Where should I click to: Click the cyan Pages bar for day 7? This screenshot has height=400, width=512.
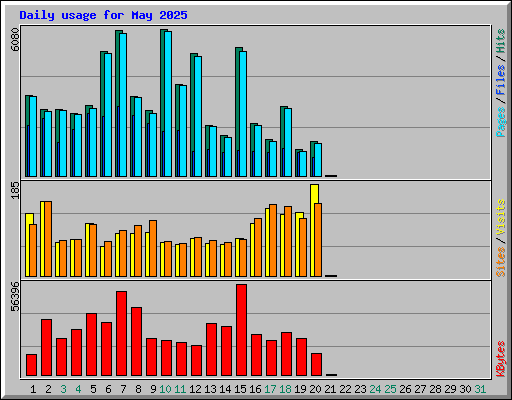pyautogui.click(x=123, y=105)
